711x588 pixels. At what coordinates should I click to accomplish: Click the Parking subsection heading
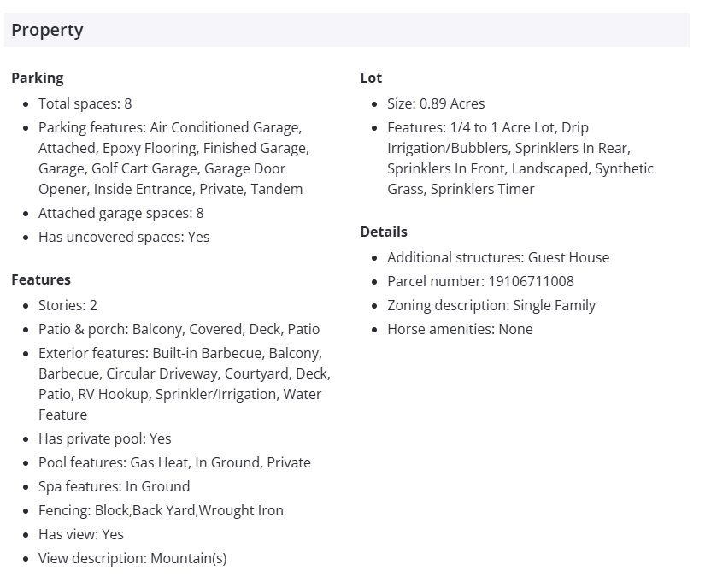[38, 78]
